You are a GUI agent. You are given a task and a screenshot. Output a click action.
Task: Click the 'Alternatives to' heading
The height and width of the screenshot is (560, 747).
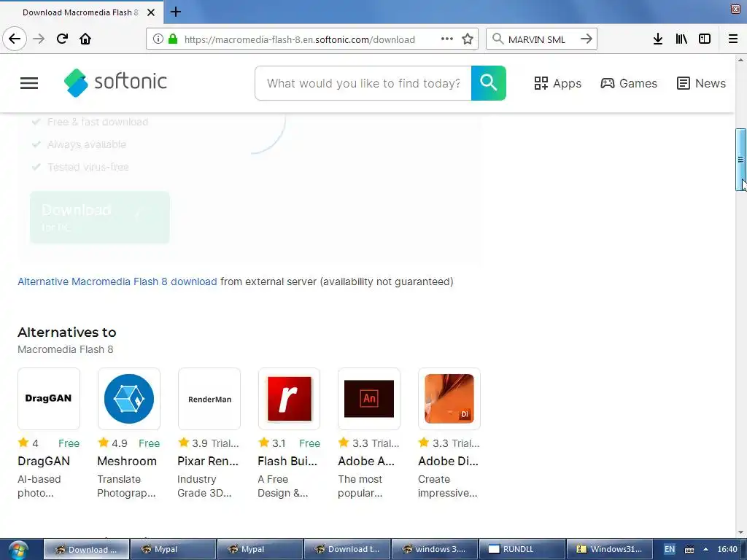[66, 332]
